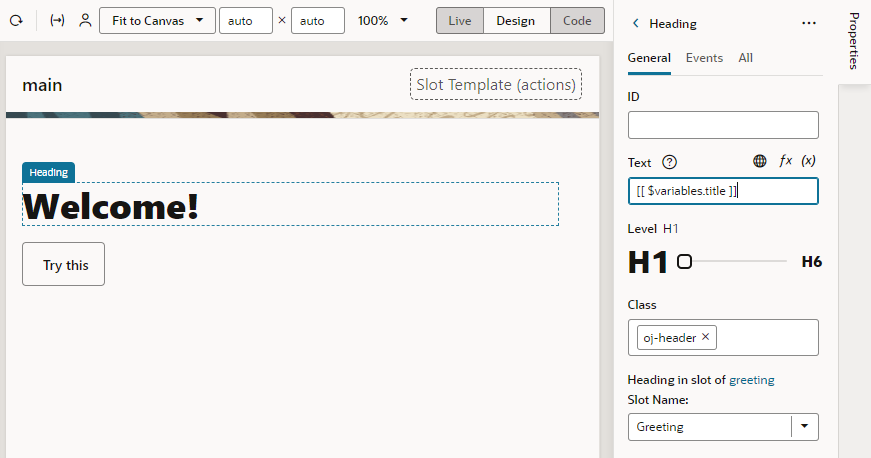
Task: Select the All tab
Action: 745,58
